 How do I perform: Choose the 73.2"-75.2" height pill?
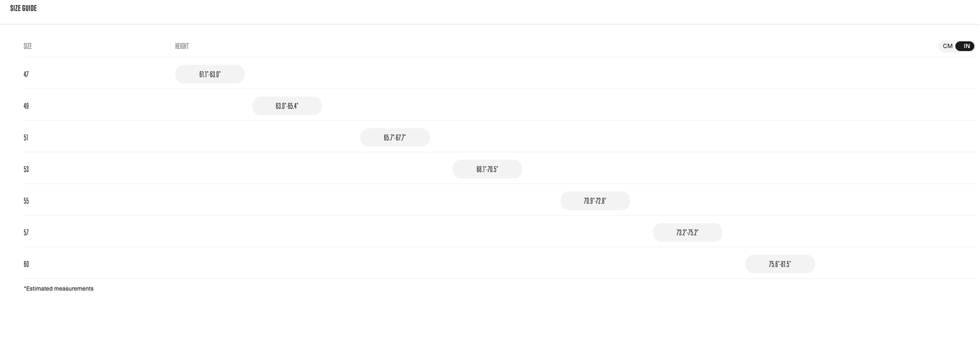point(688,233)
